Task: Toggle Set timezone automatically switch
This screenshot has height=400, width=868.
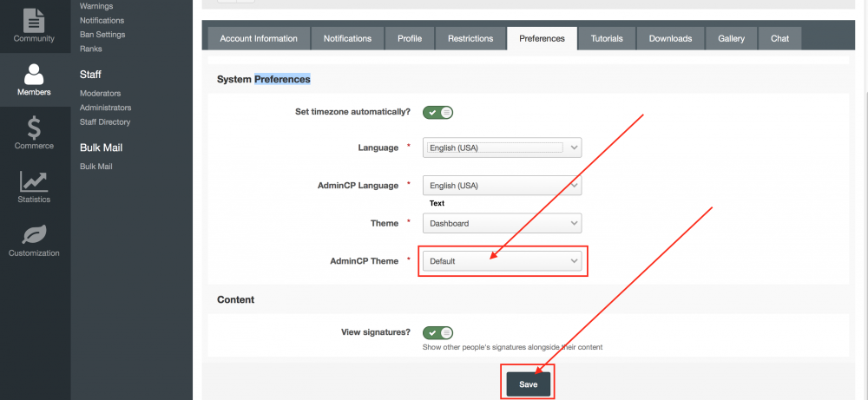Action: 437,112
